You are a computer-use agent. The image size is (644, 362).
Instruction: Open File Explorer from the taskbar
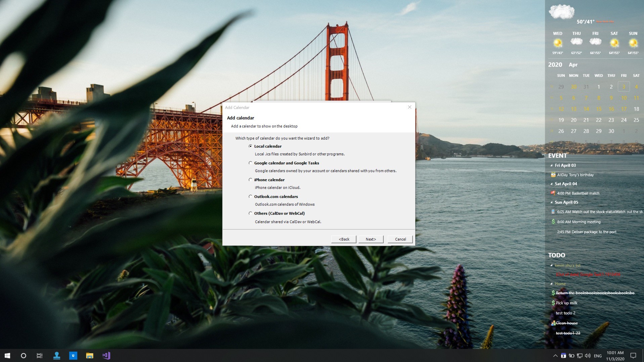click(89, 355)
